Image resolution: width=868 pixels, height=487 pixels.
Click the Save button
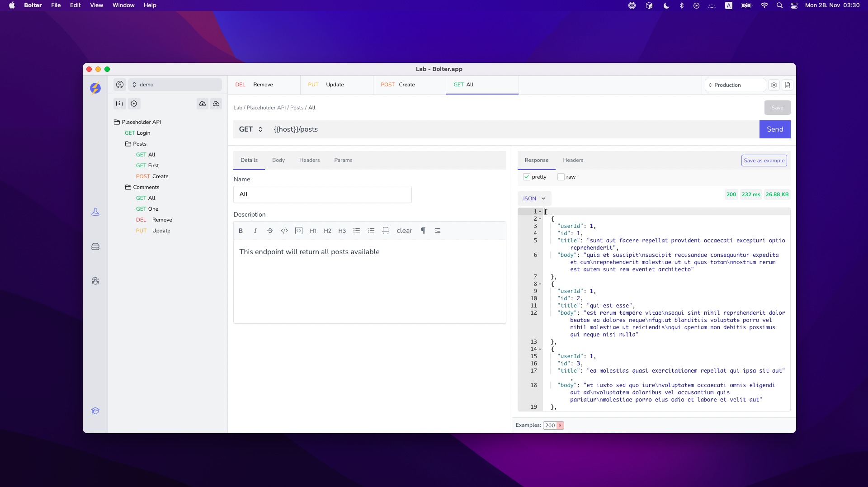tap(778, 108)
